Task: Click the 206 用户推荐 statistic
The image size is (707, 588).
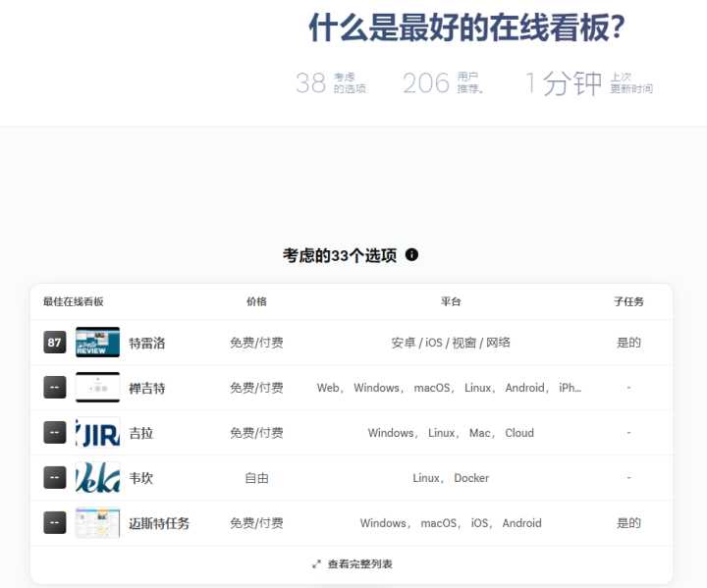Action: pyautogui.click(x=443, y=83)
